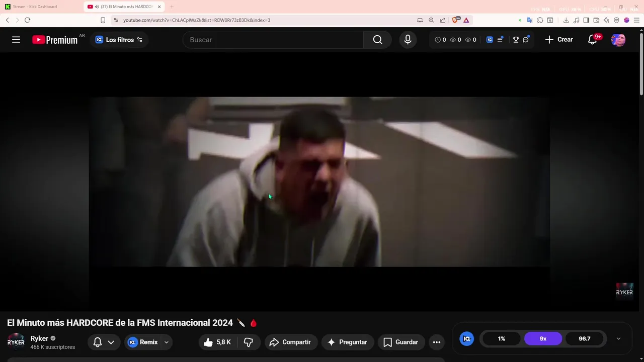Image resolution: width=644 pixels, height=362 pixels.
Task: Open the media control music-note icon
Action: pyautogui.click(x=576, y=20)
